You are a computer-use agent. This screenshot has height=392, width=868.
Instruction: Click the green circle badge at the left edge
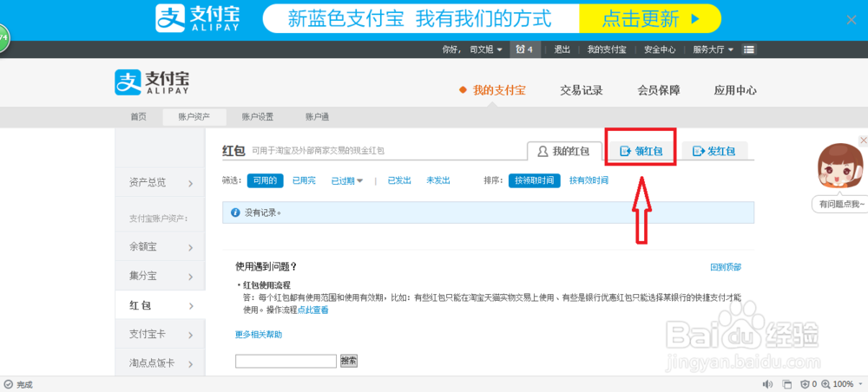(x=3, y=39)
